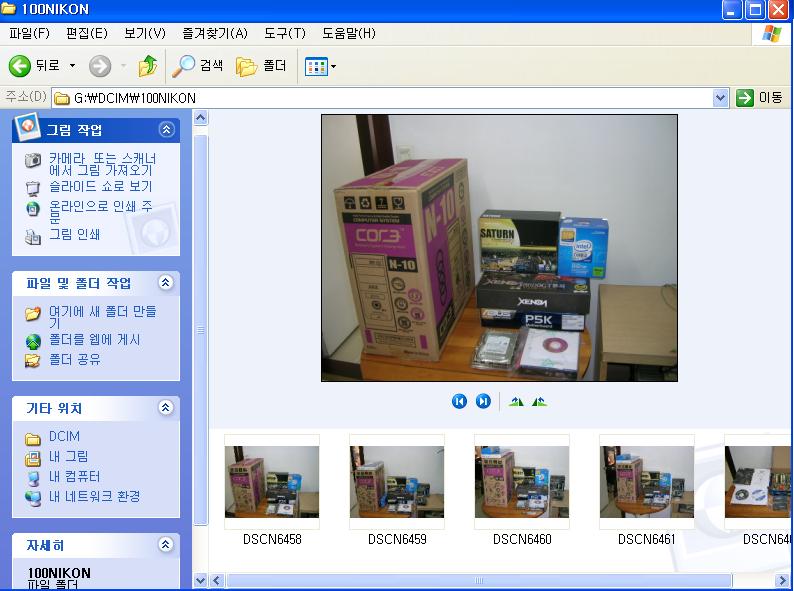Screen dimensions: 794x591
Task: Open the 파일(F) menu
Action: point(29,33)
